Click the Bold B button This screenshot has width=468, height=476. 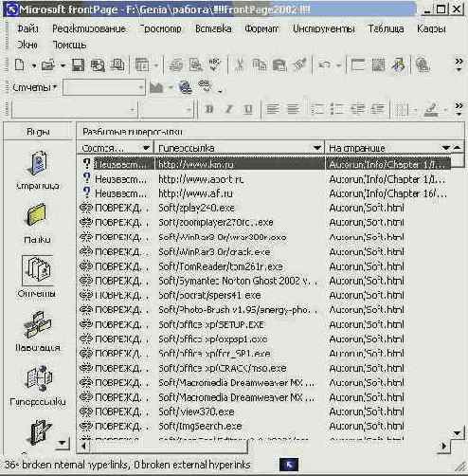pyautogui.click(x=209, y=109)
